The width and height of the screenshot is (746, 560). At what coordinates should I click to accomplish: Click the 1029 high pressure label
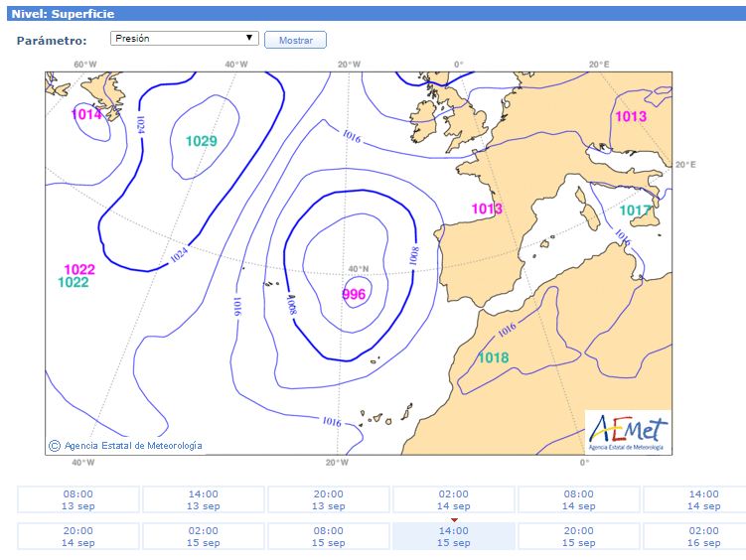[x=202, y=141]
